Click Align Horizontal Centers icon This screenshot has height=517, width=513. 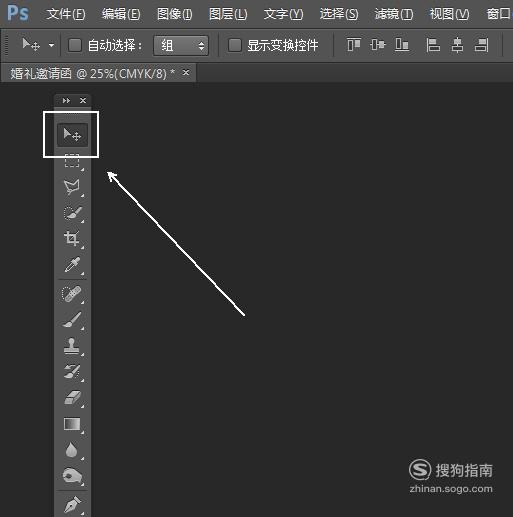pyautogui.click(x=457, y=45)
